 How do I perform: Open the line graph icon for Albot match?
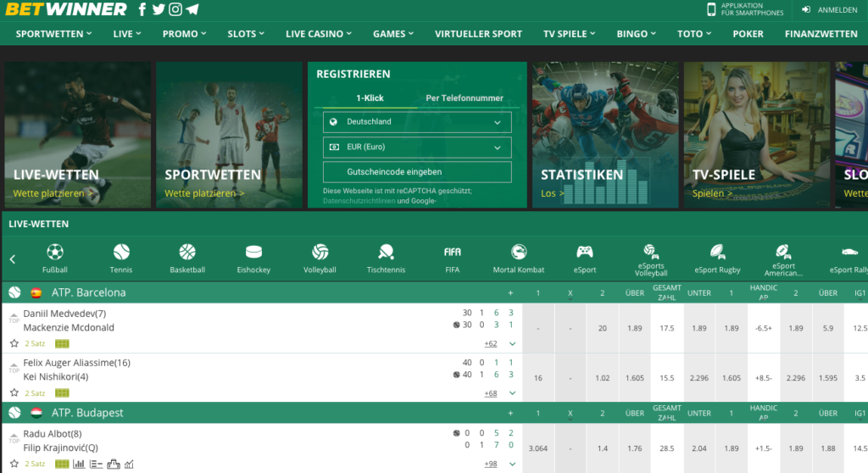129,465
